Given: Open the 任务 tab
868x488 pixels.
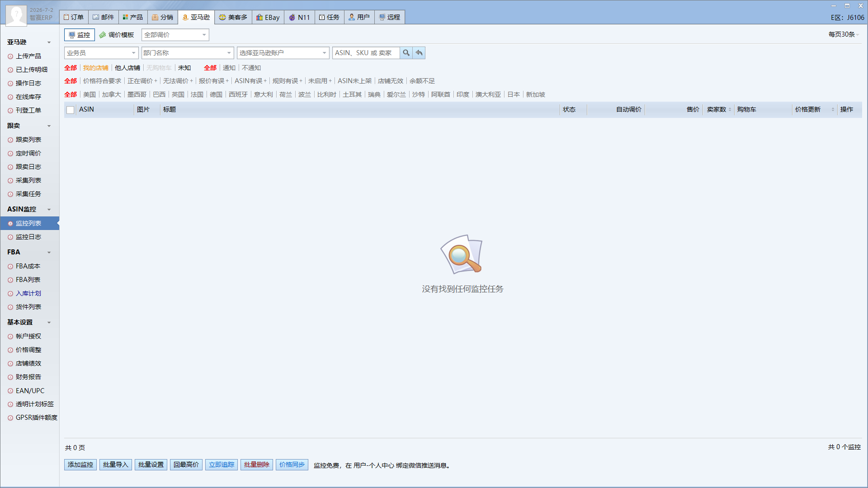Looking at the screenshot, I should (330, 17).
